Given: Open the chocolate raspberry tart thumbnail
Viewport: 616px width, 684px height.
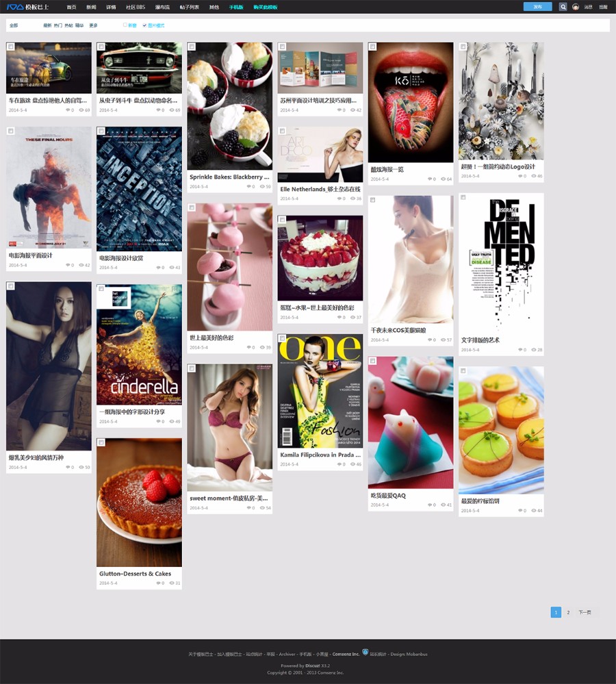Looking at the screenshot, I should 139,503.
